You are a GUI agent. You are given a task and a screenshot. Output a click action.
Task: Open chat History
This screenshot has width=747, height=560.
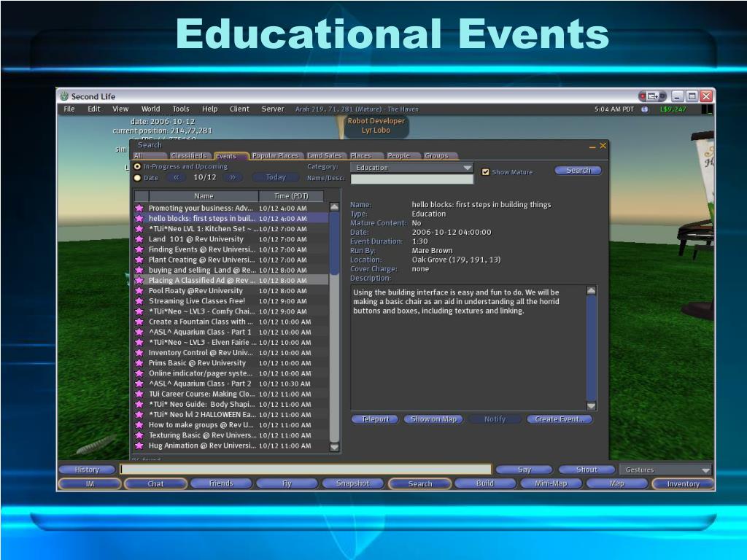[x=88, y=470]
